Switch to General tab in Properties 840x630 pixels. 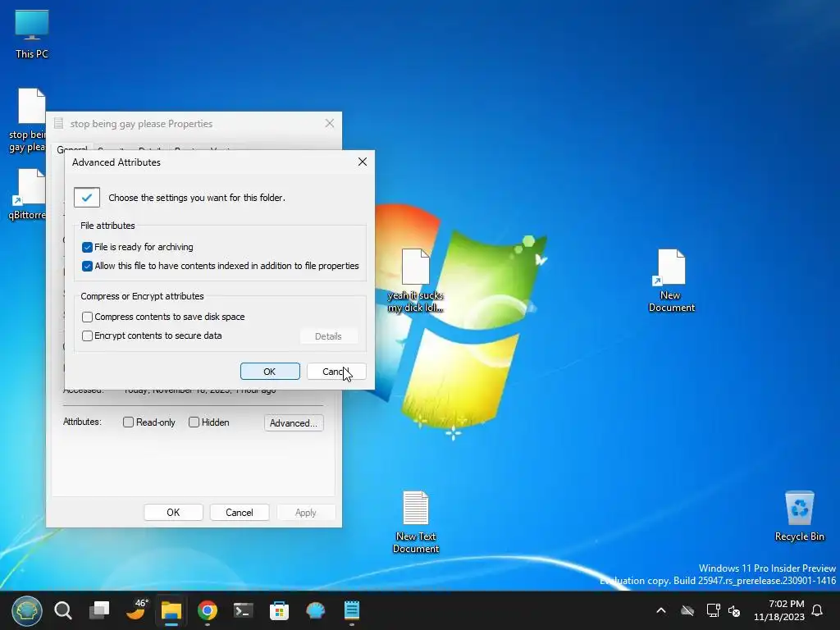(x=71, y=149)
